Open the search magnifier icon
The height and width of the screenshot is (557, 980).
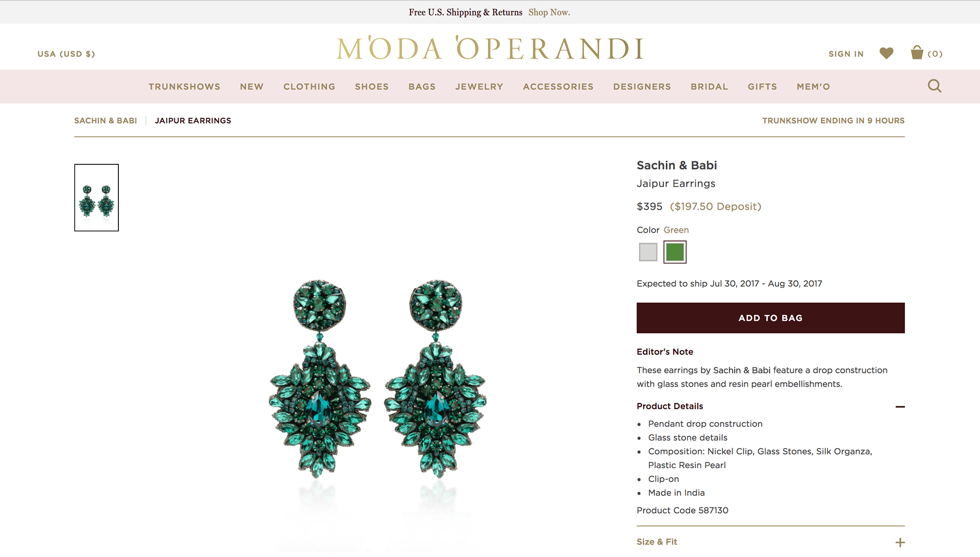click(935, 86)
